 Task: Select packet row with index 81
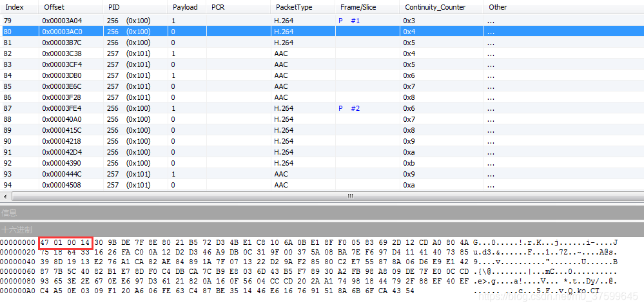[x=322, y=43]
